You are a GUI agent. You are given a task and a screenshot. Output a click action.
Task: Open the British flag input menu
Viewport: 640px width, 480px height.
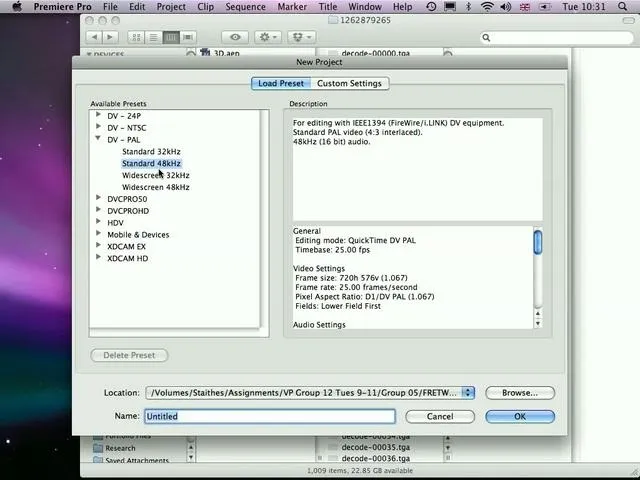tap(525, 7)
